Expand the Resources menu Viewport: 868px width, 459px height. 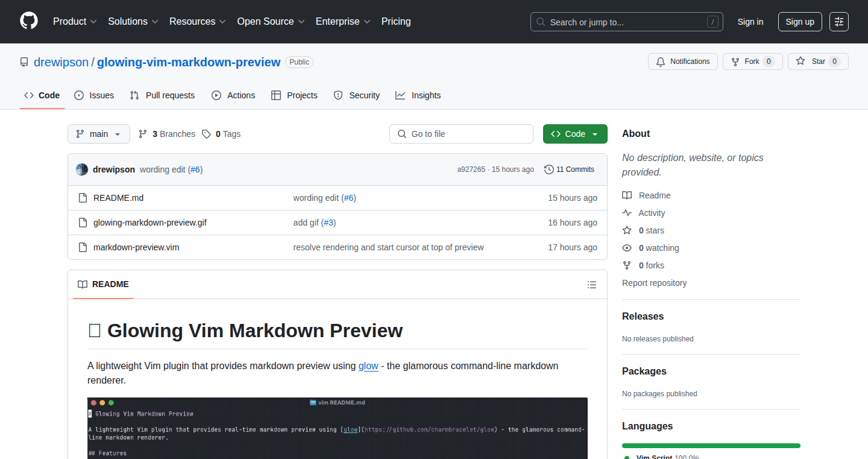[x=197, y=22]
